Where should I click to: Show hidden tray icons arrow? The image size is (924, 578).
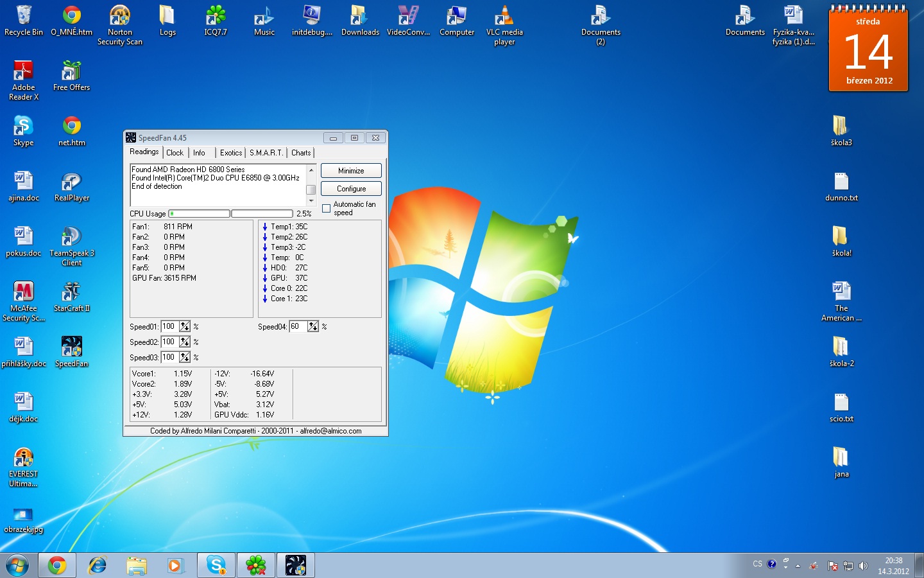pyautogui.click(x=798, y=566)
